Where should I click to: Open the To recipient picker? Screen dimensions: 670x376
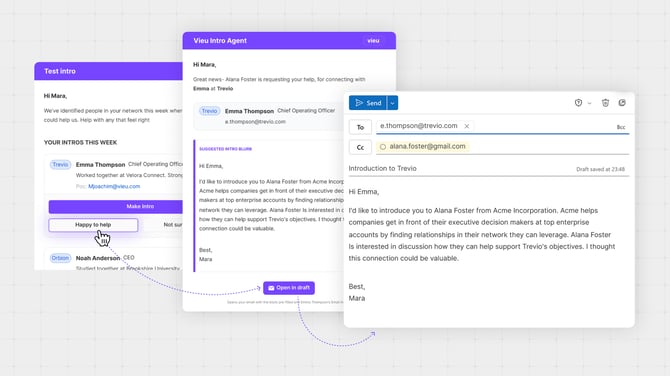(360, 127)
